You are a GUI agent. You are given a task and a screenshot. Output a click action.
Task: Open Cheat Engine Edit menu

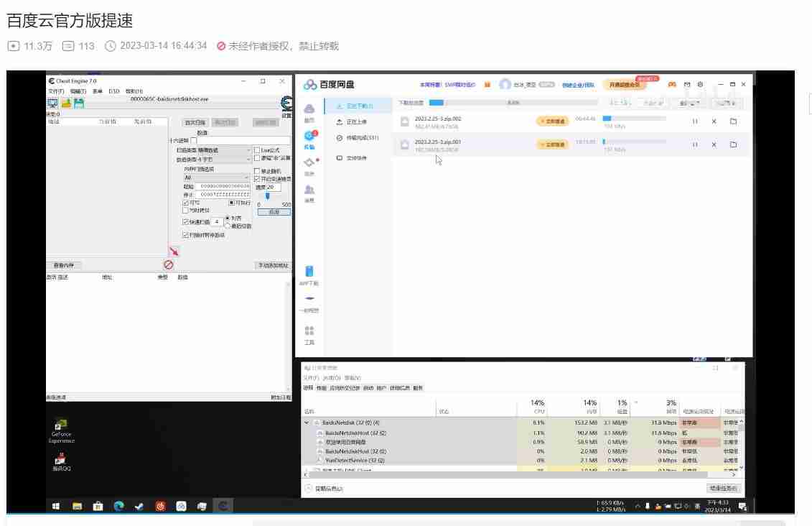78,91
